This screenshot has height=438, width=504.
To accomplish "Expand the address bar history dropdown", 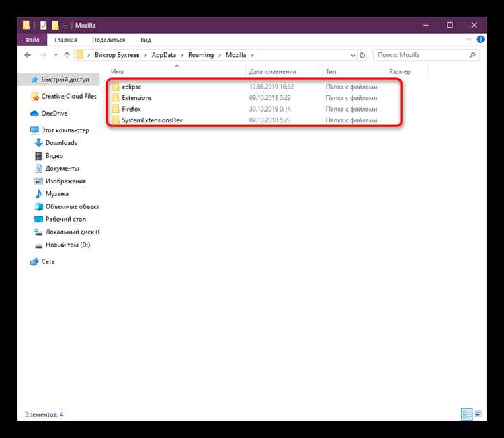I will coord(353,55).
